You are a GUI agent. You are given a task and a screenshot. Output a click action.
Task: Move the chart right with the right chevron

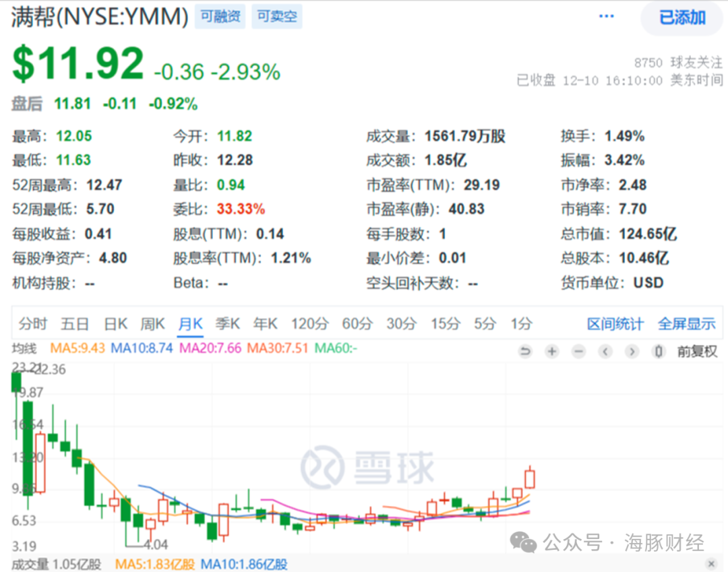tap(632, 351)
